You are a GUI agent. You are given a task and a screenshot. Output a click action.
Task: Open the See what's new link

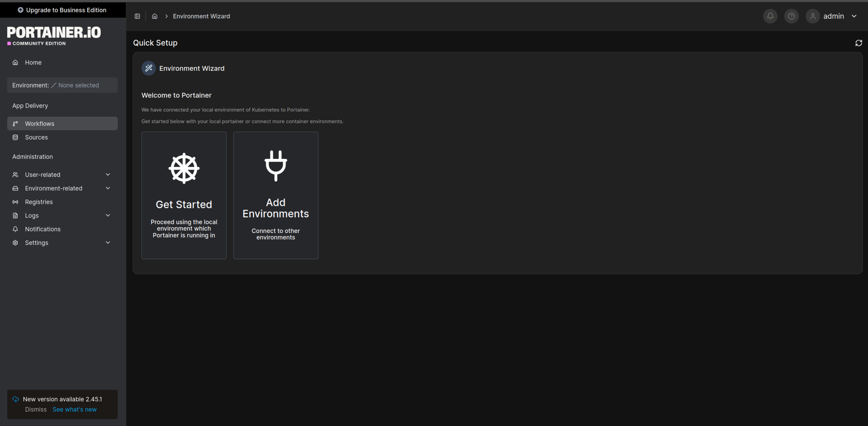[x=74, y=409]
